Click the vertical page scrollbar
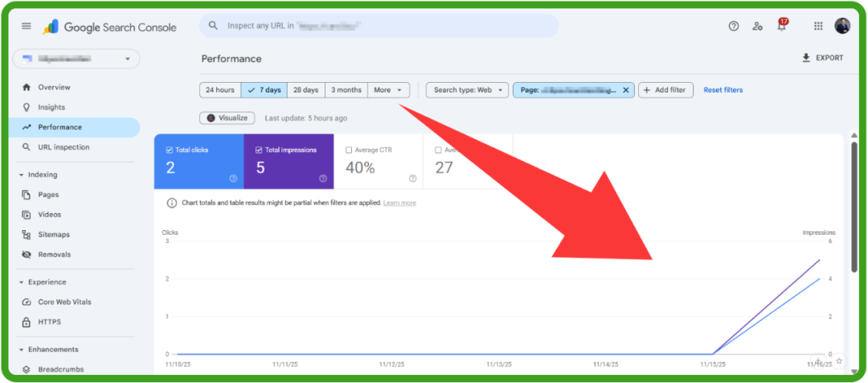The width and height of the screenshot is (868, 383). click(854, 209)
